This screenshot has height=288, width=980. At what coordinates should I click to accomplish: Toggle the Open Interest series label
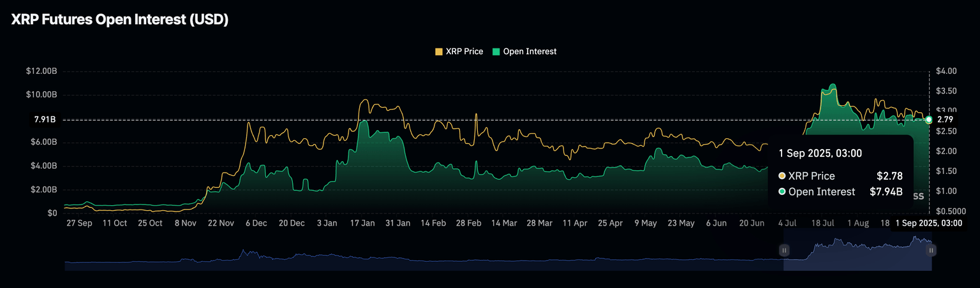[x=530, y=52]
